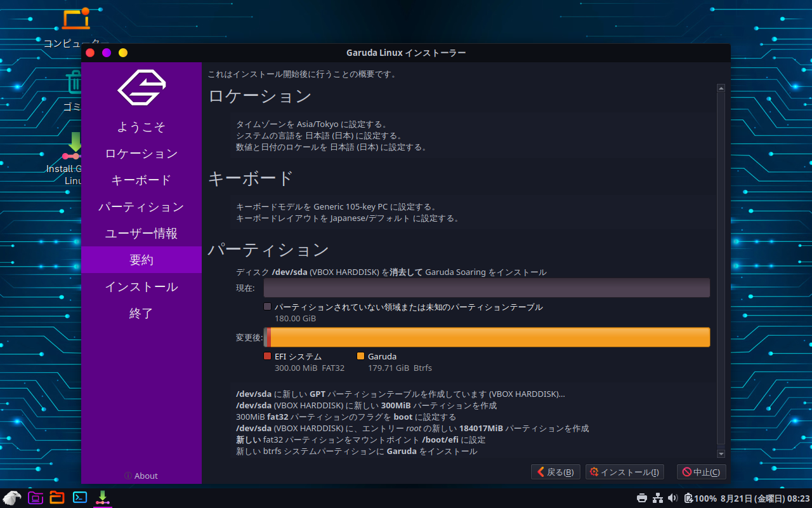Click the line starting '数値と日付のロケールを'

pos(332,147)
